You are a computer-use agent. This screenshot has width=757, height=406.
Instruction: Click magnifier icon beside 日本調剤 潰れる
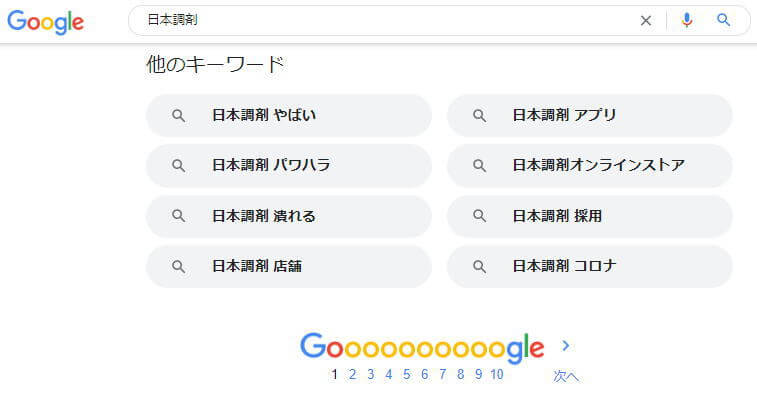pyautogui.click(x=179, y=216)
